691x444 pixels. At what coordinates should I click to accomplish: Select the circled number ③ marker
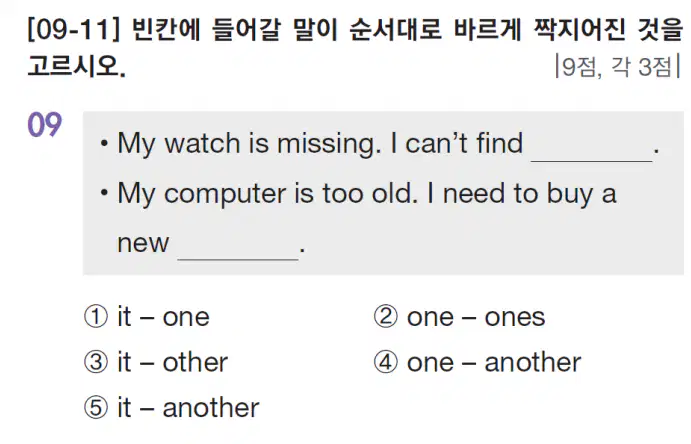(96, 362)
